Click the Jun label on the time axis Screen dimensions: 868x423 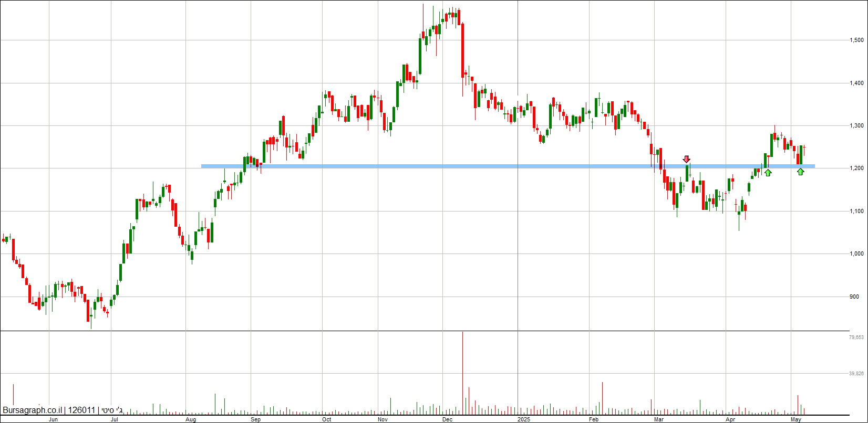pos(53,420)
